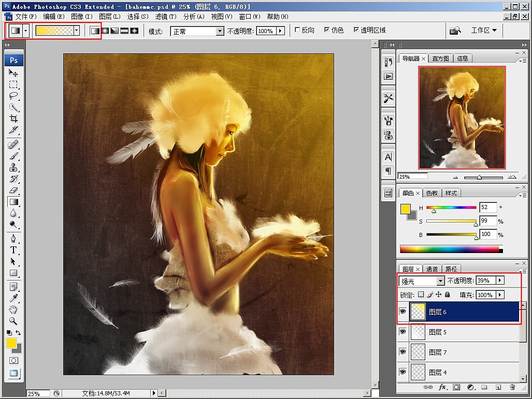Select the Lasso tool
Screen dimensions: 532x399
tap(14, 96)
